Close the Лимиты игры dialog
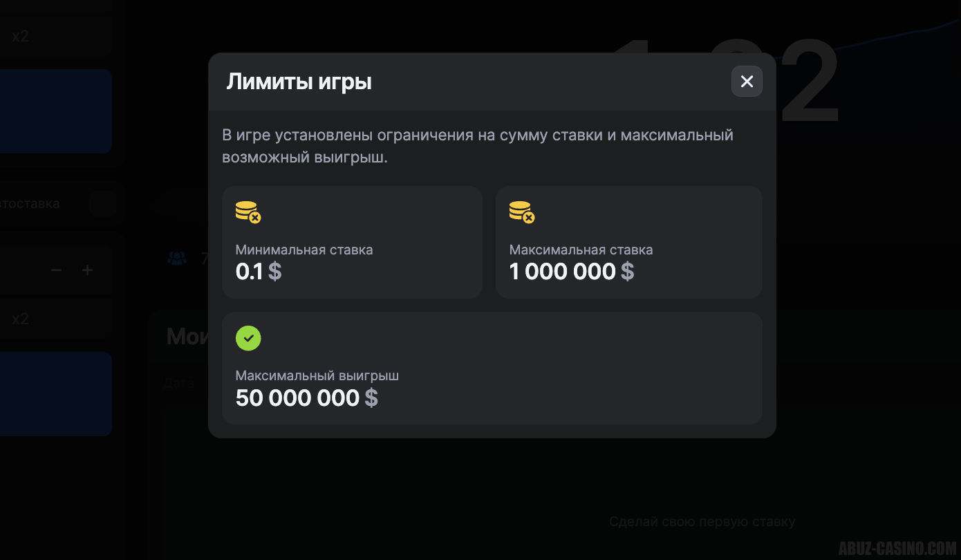Viewport: 961px width, 560px height. [747, 82]
